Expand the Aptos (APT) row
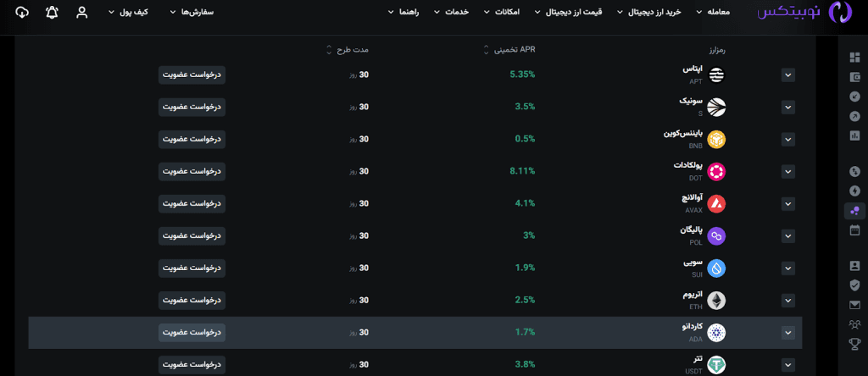 point(788,75)
